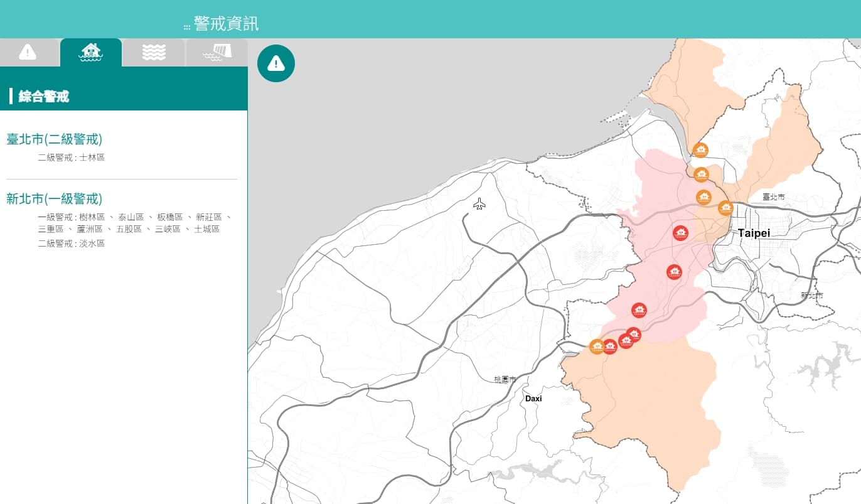Switch to the warning triangle tab
Image resolution: width=861 pixels, height=504 pixels.
click(x=28, y=52)
